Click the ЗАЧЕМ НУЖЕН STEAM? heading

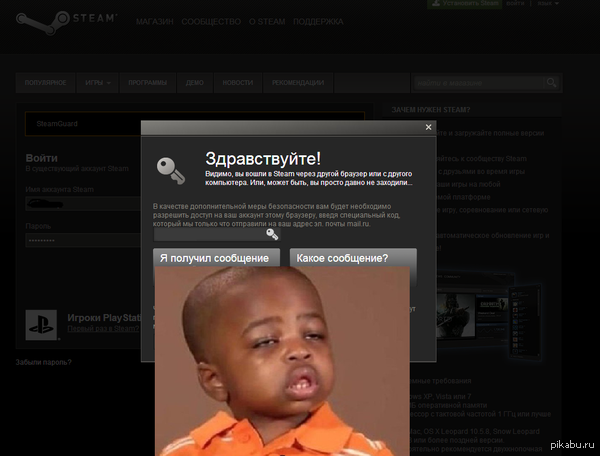pos(430,110)
